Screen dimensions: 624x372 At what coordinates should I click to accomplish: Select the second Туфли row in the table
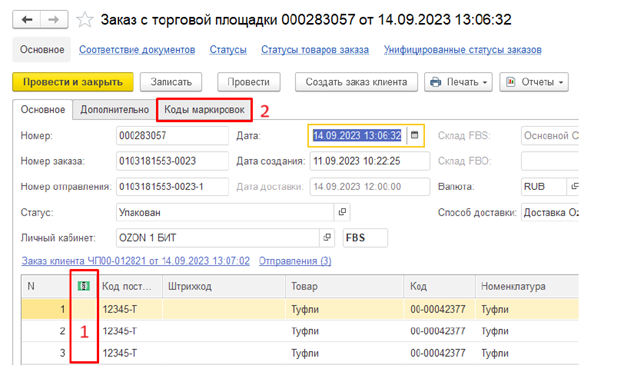(x=300, y=331)
